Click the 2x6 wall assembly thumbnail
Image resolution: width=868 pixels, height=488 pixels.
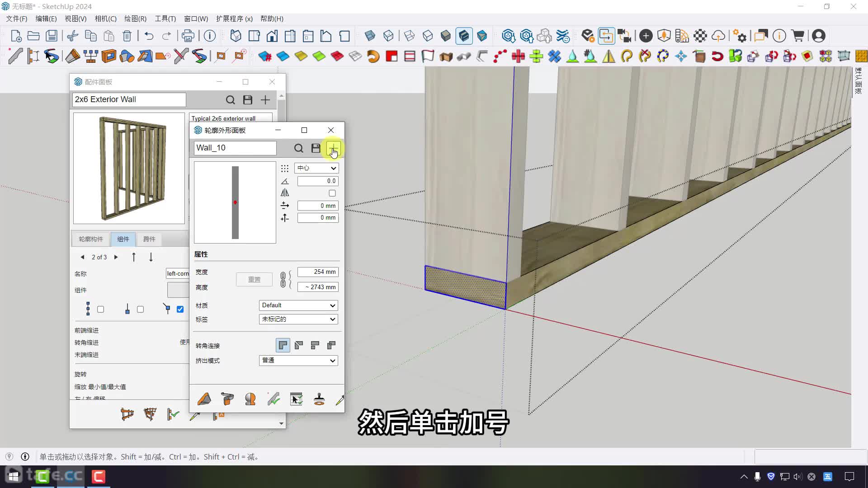click(129, 168)
